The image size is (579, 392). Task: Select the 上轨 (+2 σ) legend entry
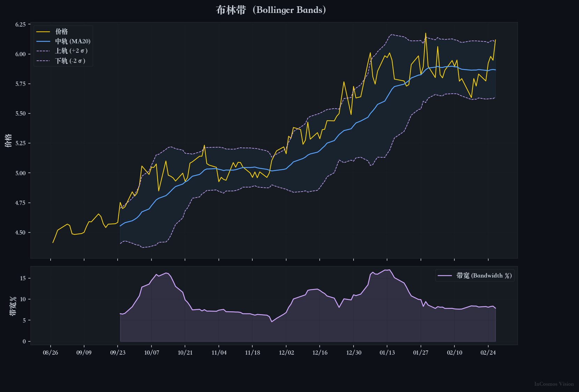(x=62, y=51)
